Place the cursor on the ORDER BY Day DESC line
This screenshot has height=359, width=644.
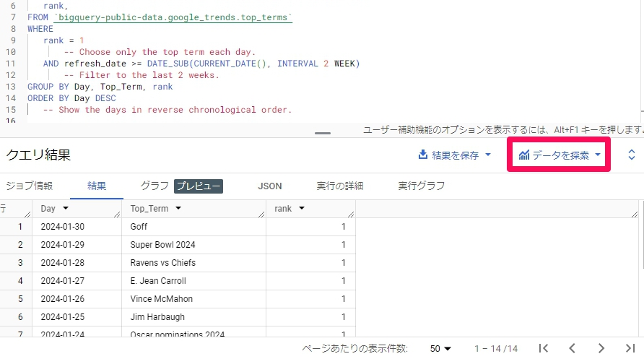71,98
